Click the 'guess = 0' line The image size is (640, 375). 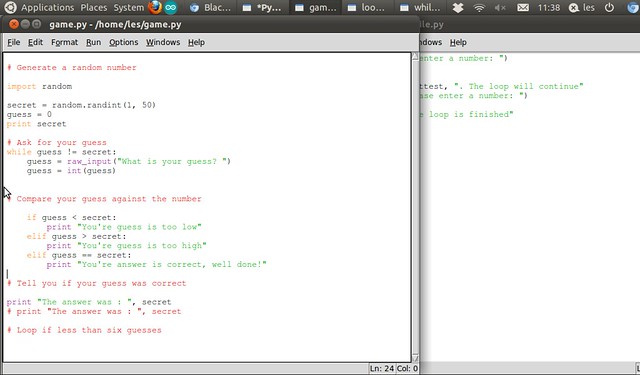point(29,115)
